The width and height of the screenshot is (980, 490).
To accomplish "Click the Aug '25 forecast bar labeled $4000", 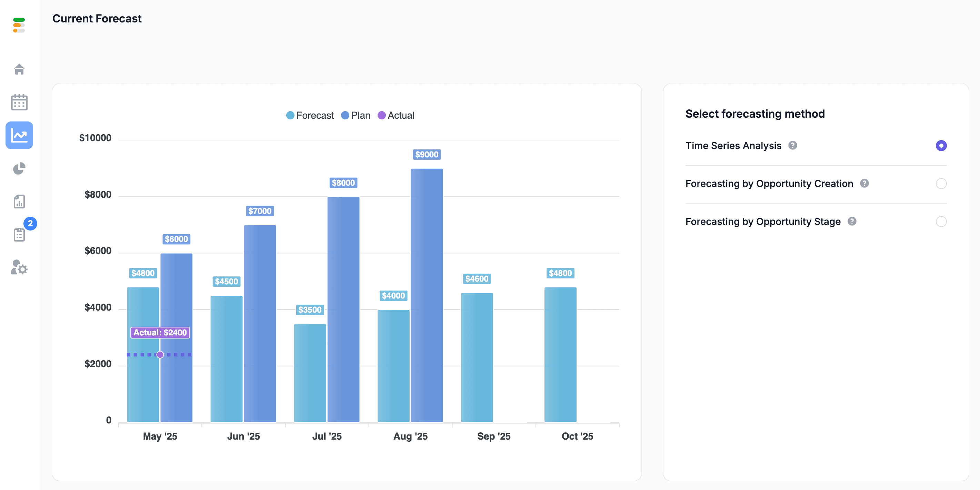I will (x=393, y=366).
